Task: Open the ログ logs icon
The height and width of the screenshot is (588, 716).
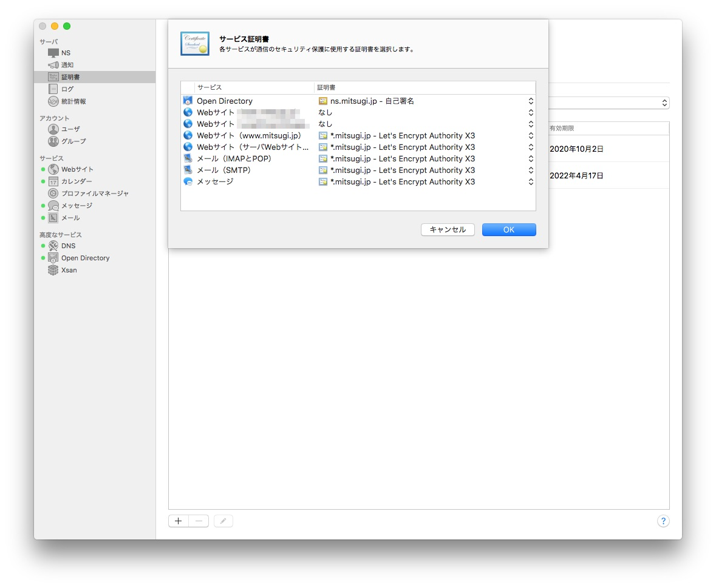Action: 53,89
